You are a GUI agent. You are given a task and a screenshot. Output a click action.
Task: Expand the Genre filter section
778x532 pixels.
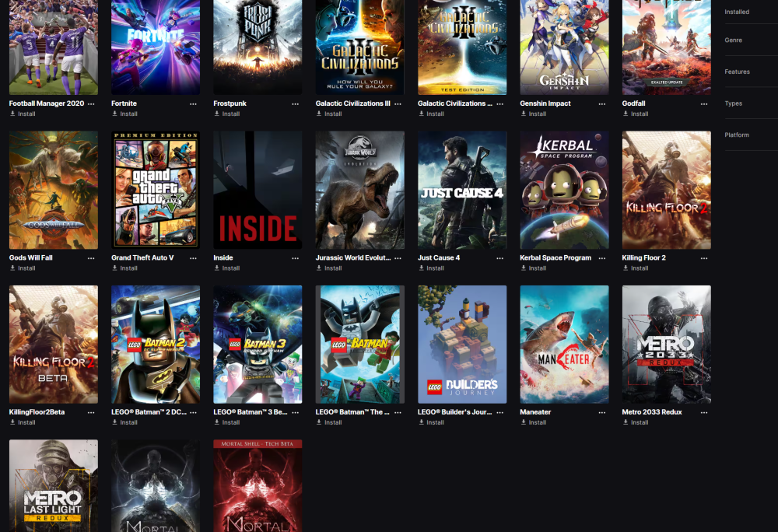click(x=733, y=40)
